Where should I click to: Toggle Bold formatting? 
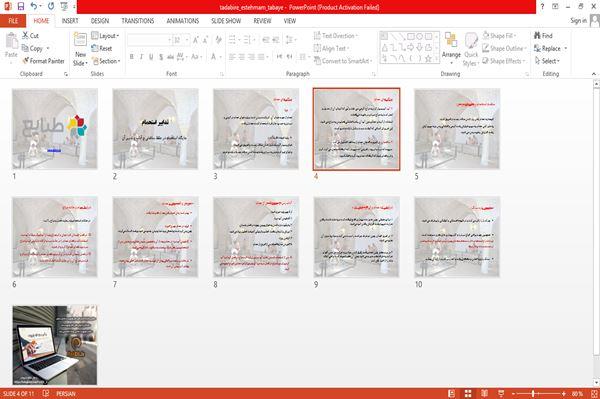[x=132, y=57]
